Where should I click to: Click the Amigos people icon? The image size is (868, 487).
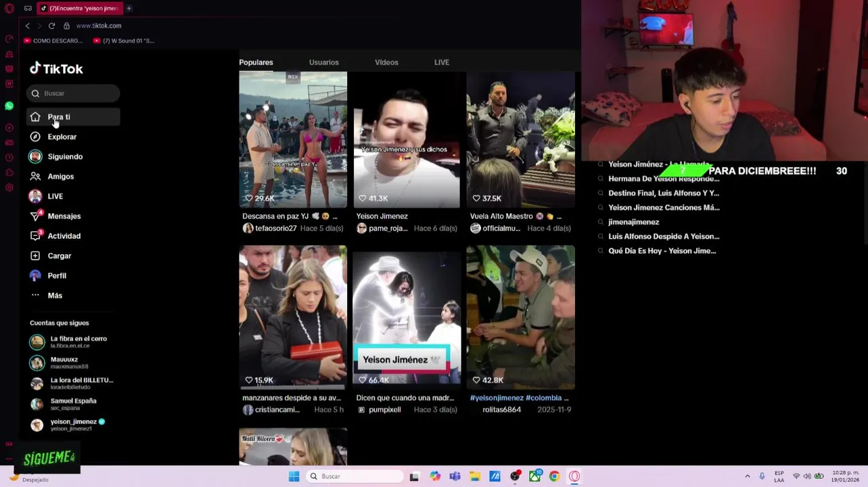coord(35,177)
